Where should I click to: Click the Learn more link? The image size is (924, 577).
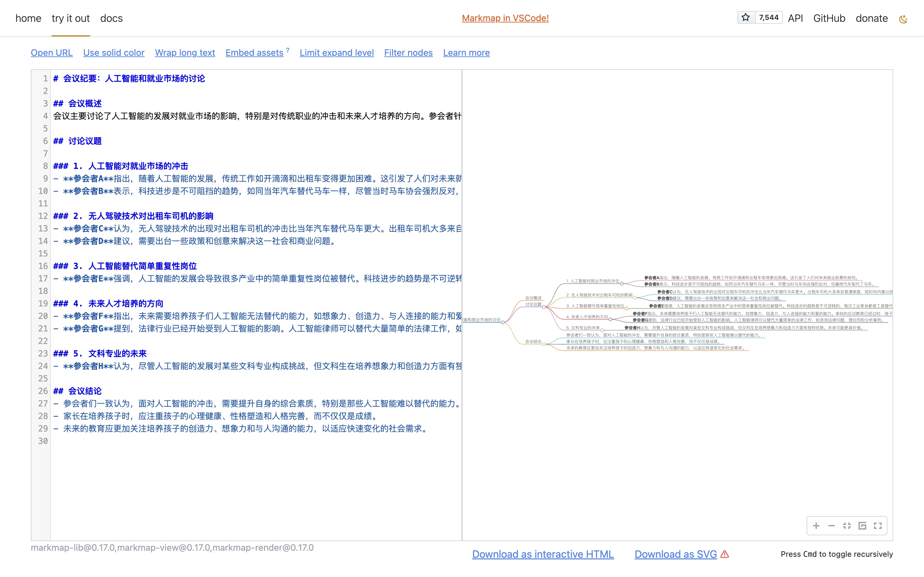pos(466,53)
